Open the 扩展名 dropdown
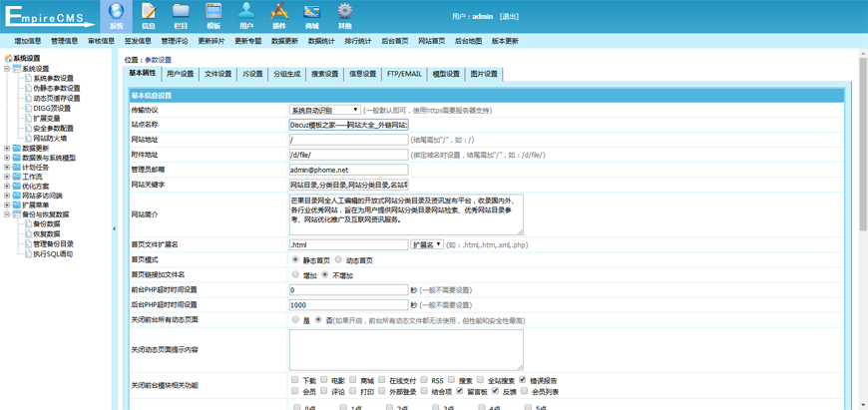The width and height of the screenshot is (868, 410). click(427, 244)
